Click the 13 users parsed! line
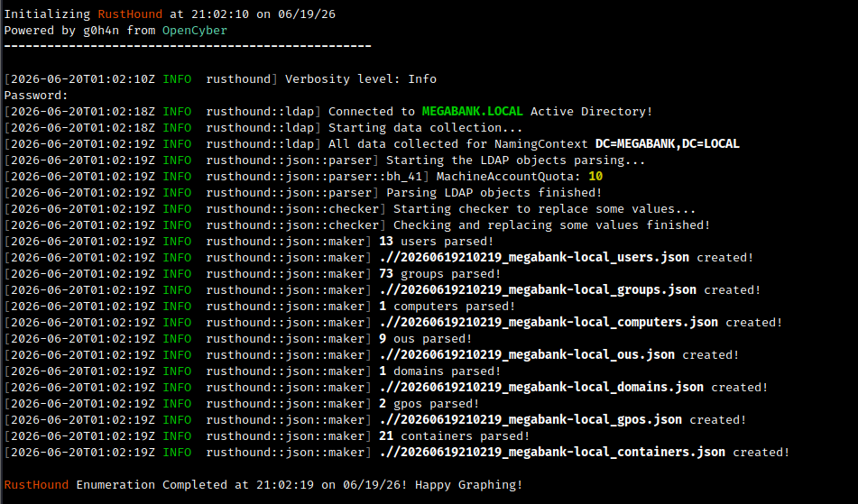The image size is (858, 504). pyautogui.click(x=436, y=242)
